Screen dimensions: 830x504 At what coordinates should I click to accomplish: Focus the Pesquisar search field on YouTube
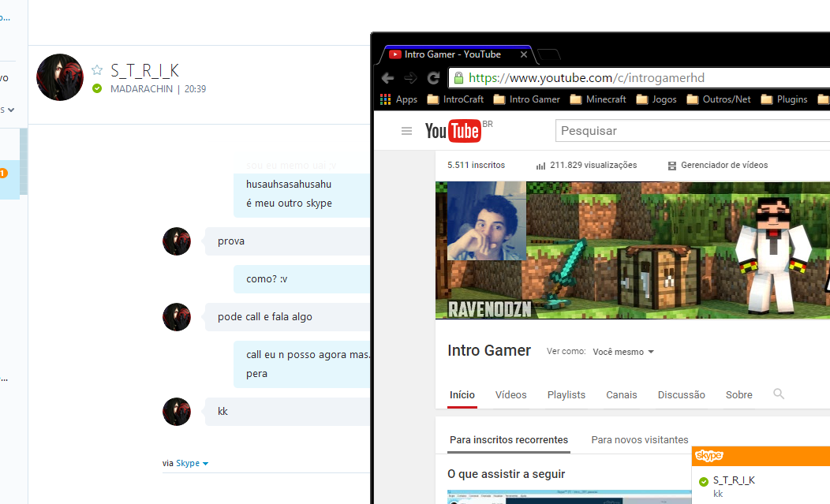click(693, 131)
